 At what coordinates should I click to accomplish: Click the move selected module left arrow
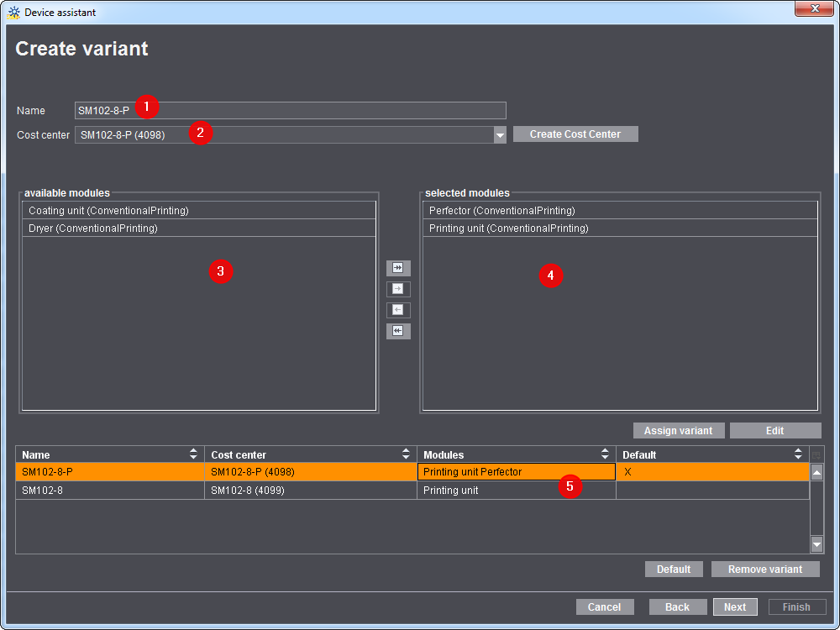398,310
